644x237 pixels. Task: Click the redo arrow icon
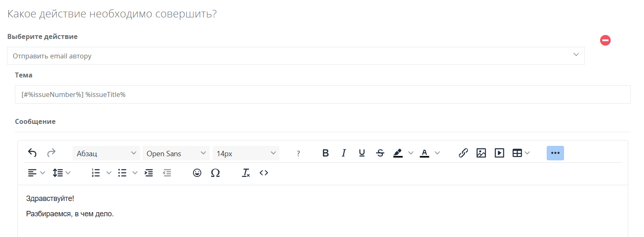tap(51, 153)
